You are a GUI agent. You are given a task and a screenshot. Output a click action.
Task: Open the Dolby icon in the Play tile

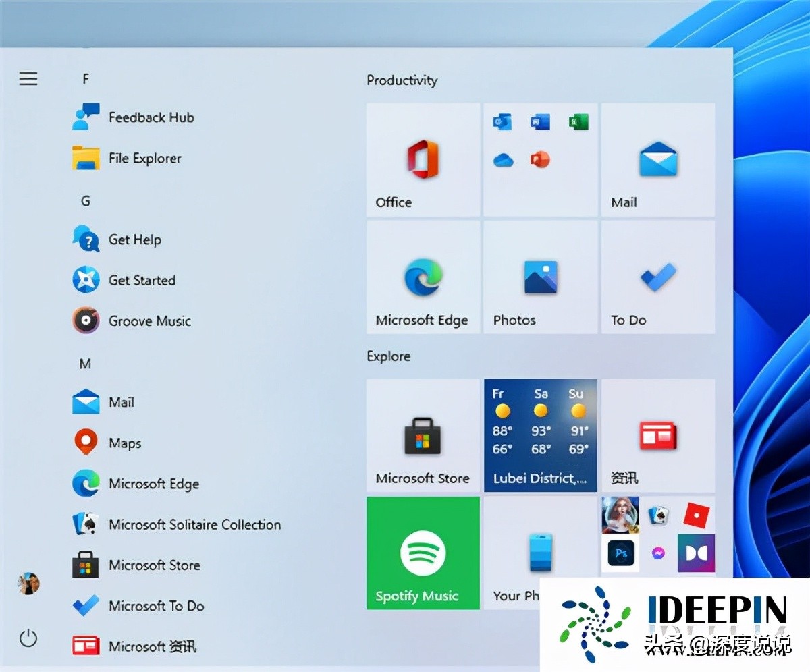696,553
